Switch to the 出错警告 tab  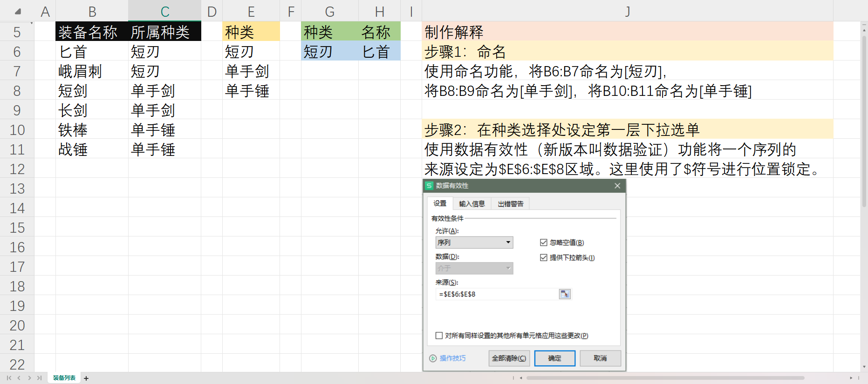point(510,204)
